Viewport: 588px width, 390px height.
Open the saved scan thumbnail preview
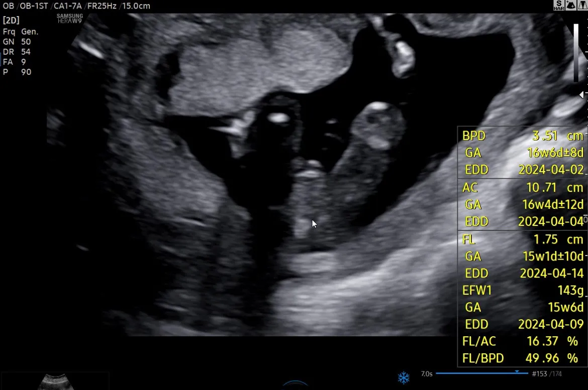click(x=55, y=381)
